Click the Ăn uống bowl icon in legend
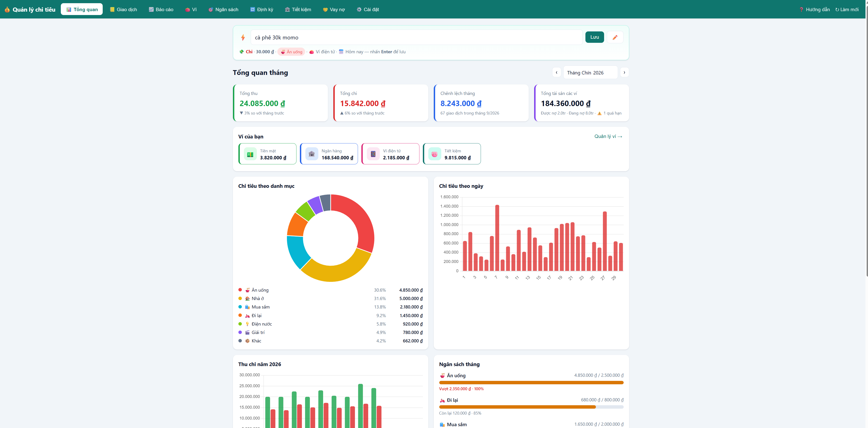Screen dimensions: 868x428 pyautogui.click(x=247, y=290)
